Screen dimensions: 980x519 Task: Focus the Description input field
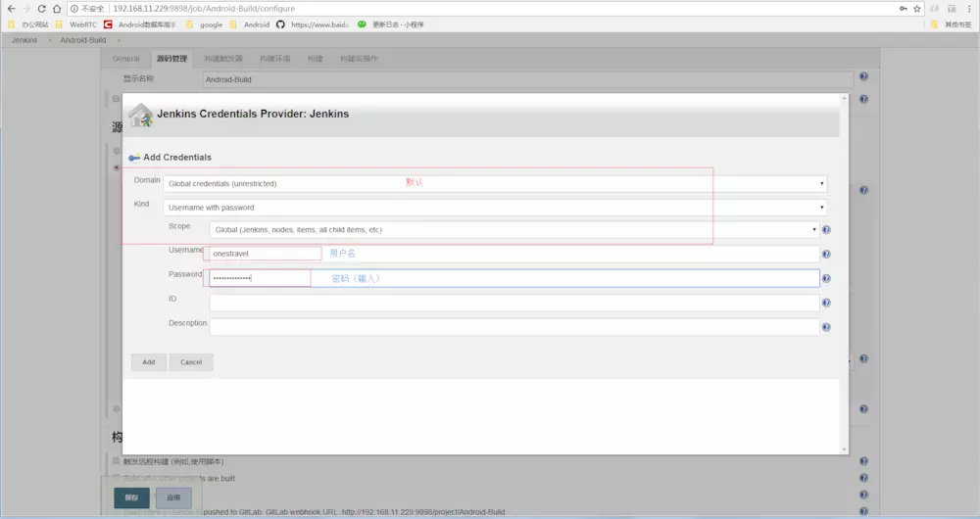pos(514,327)
